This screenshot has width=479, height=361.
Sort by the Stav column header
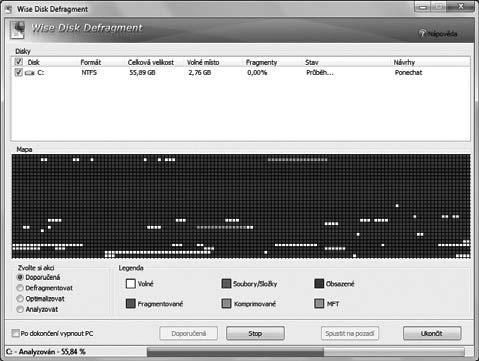[x=312, y=62]
